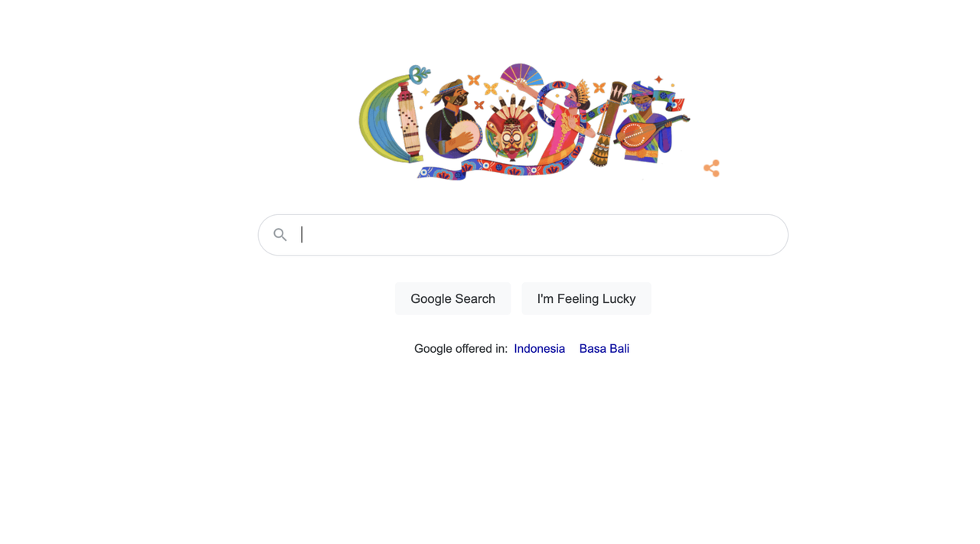The image size is (980, 544).
Task: Click the orange butterfly beside the tall drum
Action: click(x=599, y=88)
